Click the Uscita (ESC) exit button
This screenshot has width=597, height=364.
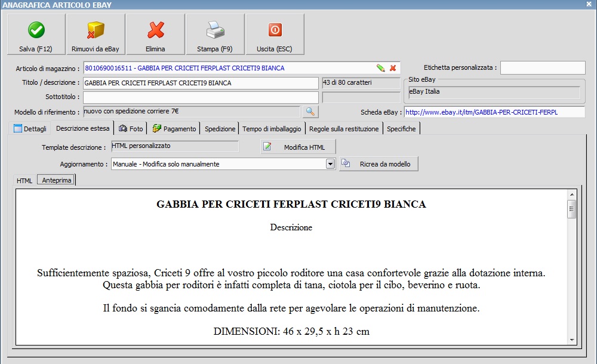[x=275, y=34]
